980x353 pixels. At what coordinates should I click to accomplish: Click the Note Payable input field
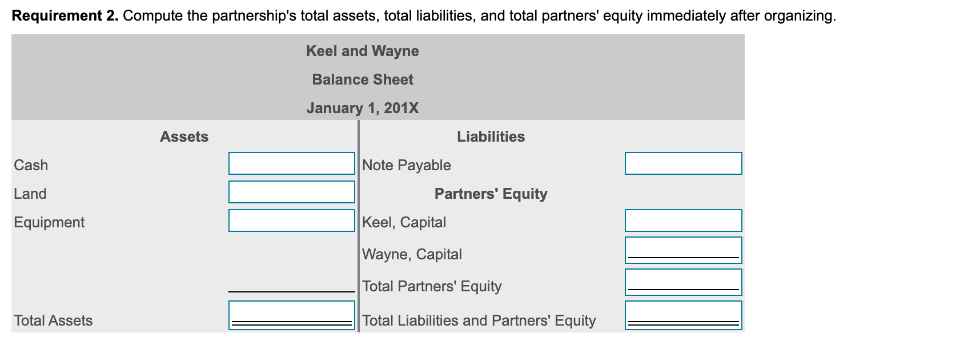(683, 163)
